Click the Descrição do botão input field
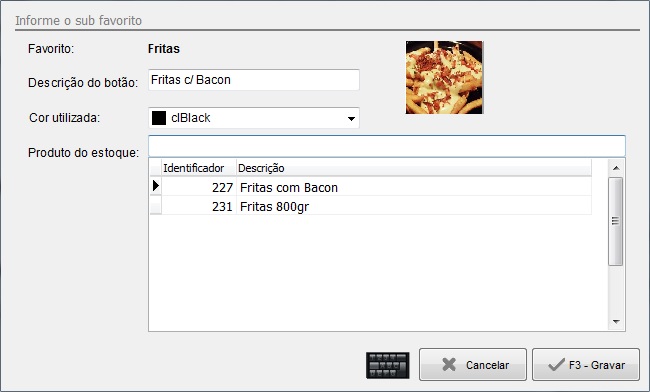 tap(254, 80)
